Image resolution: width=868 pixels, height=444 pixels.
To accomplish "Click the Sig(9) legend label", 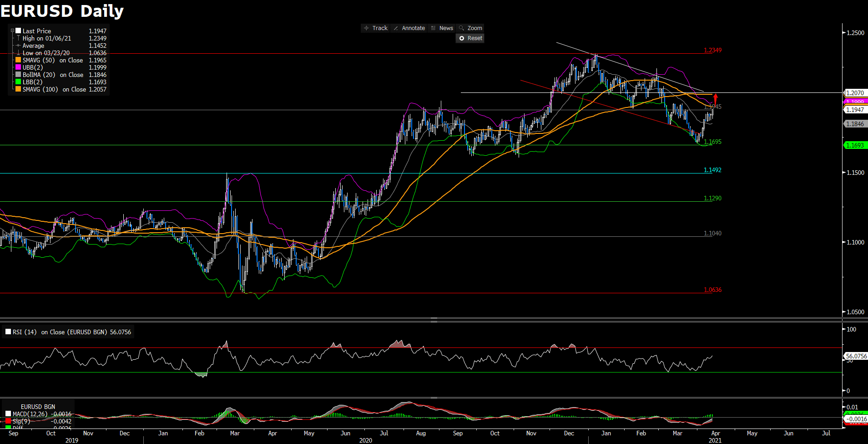I will click(x=21, y=421).
